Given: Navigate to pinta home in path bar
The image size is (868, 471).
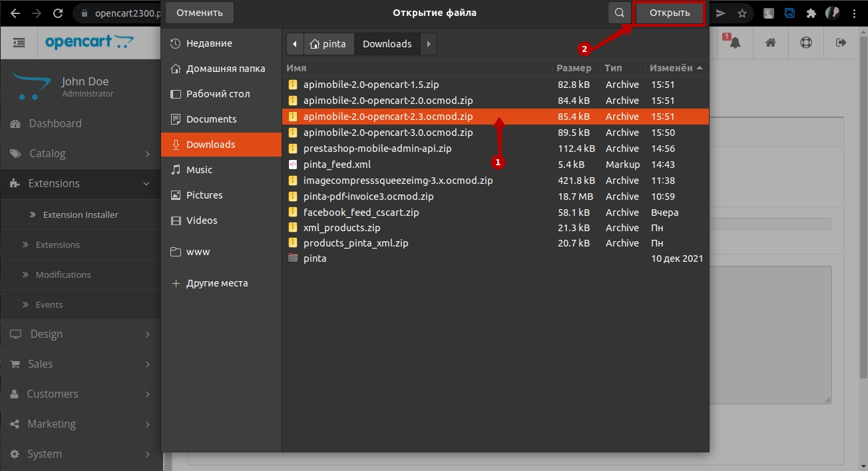Looking at the screenshot, I should click(329, 44).
